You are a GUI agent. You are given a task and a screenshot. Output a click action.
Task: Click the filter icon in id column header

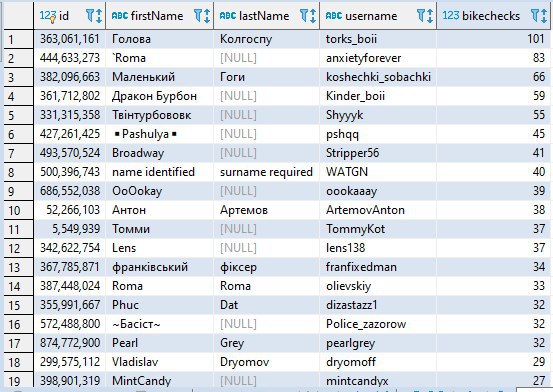pyautogui.click(x=90, y=16)
